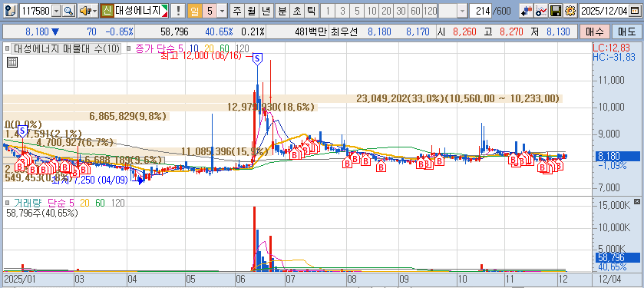Image resolution: width=644 pixels, height=288 pixels.
Task: Click the speaker alert icon
Action: [84, 11]
